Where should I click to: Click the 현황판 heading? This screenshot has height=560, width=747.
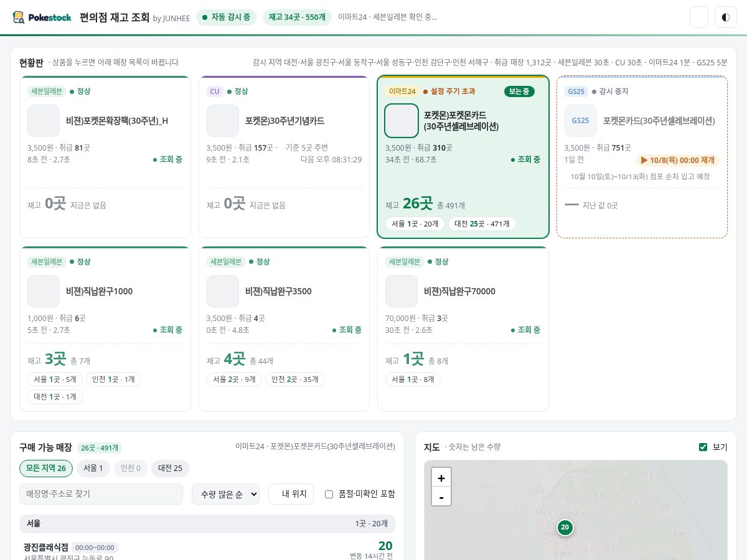click(x=31, y=62)
